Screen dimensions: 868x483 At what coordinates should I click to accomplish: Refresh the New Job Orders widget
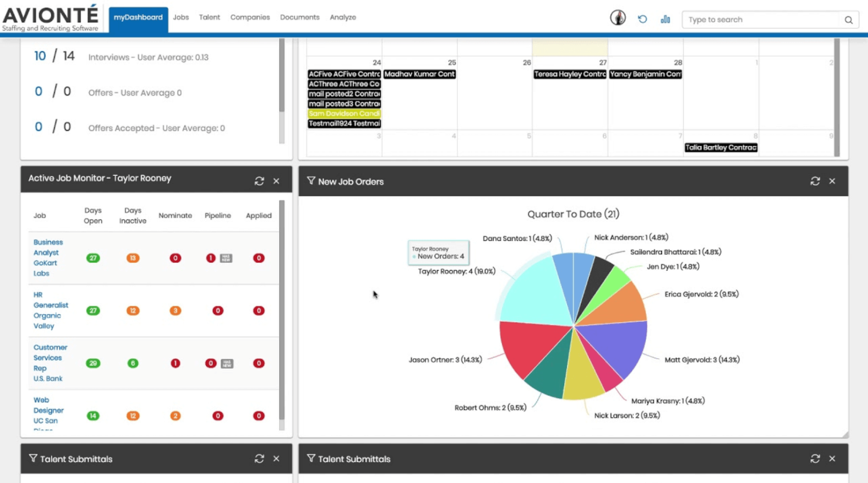click(815, 181)
